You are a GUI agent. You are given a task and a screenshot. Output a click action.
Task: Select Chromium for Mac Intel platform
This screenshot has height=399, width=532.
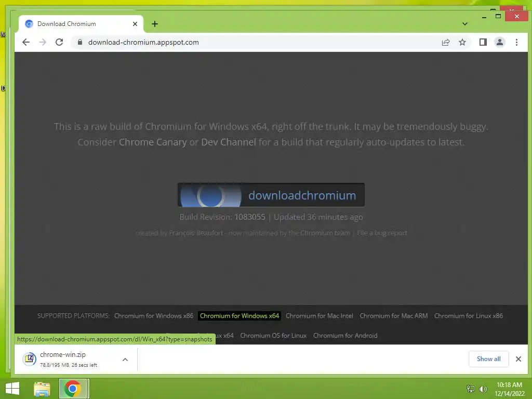point(320,316)
